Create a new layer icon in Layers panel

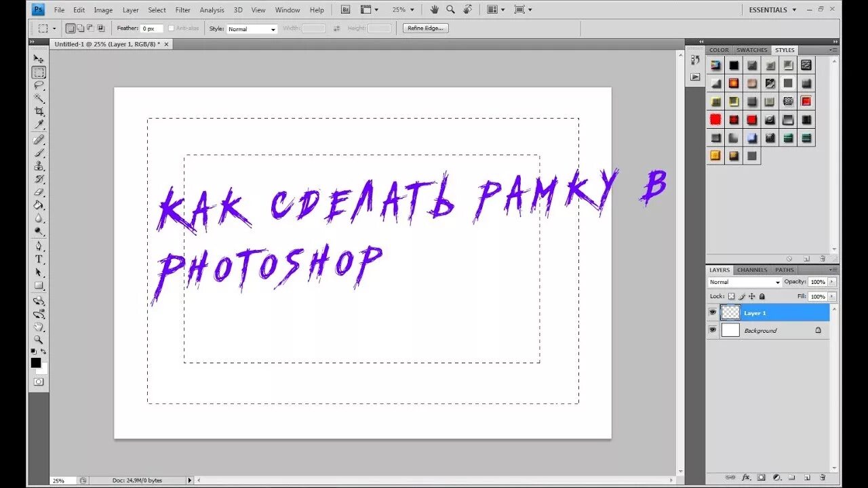click(806, 477)
